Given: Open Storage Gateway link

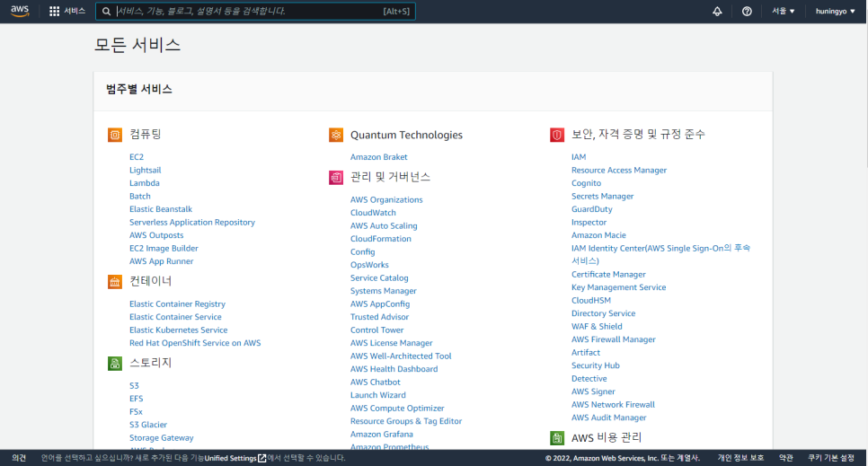Looking at the screenshot, I should tap(161, 438).
